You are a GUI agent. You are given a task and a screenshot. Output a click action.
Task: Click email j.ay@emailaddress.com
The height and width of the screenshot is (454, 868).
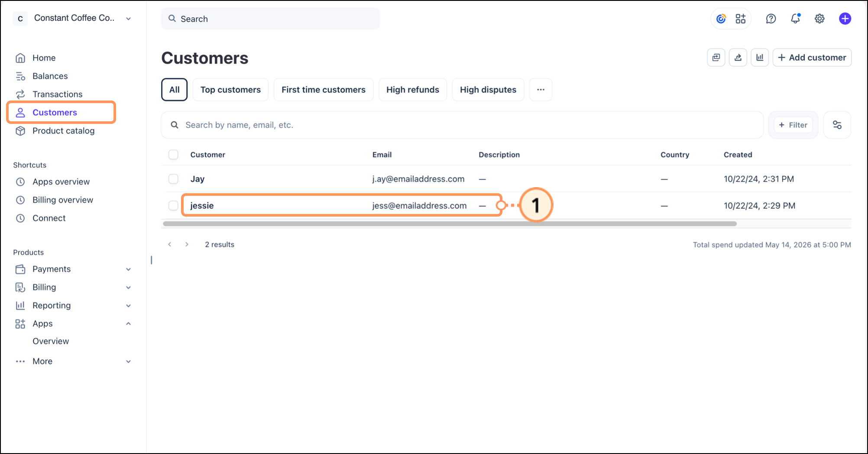[418, 179]
